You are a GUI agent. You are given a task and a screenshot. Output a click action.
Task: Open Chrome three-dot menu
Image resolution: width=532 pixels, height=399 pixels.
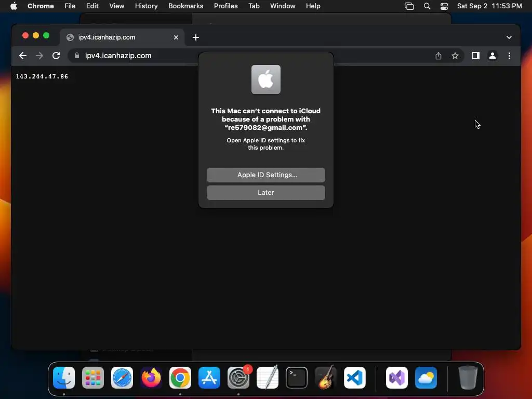click(x=509, y=56)
